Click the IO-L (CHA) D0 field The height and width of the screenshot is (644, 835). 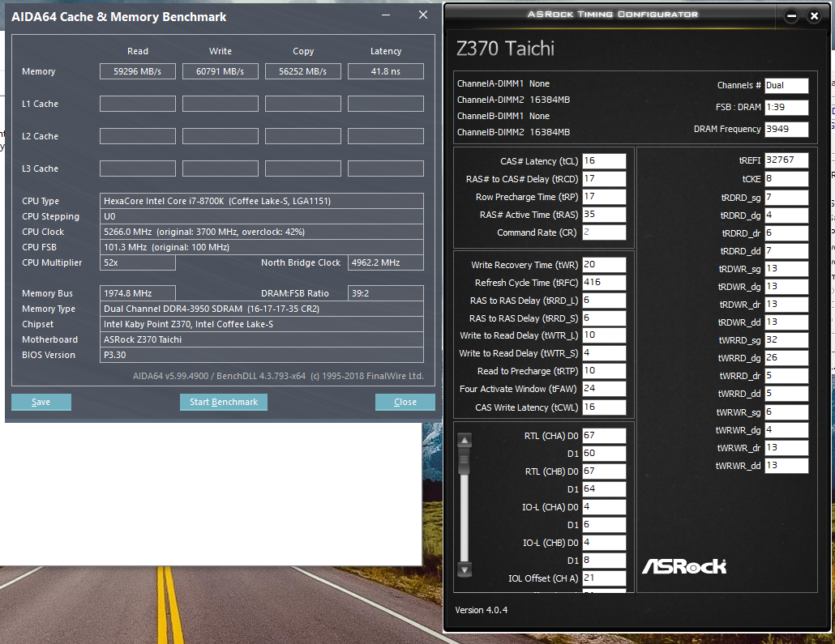[x=604, y=507]
